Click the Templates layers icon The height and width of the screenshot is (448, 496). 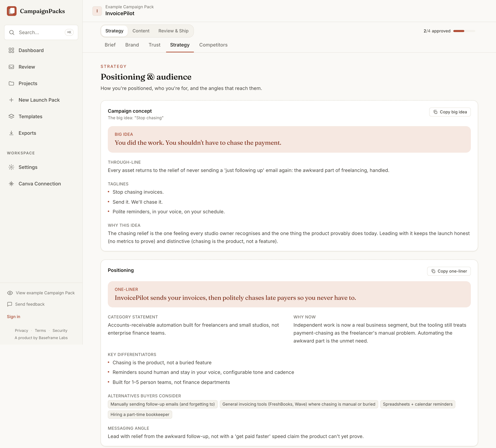coord(11,116)
